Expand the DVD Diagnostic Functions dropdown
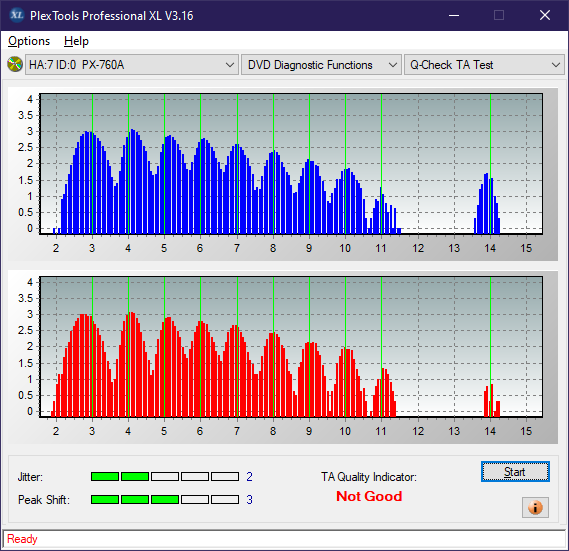The height and width of the screenshot is (551, 569). point(321,65)
